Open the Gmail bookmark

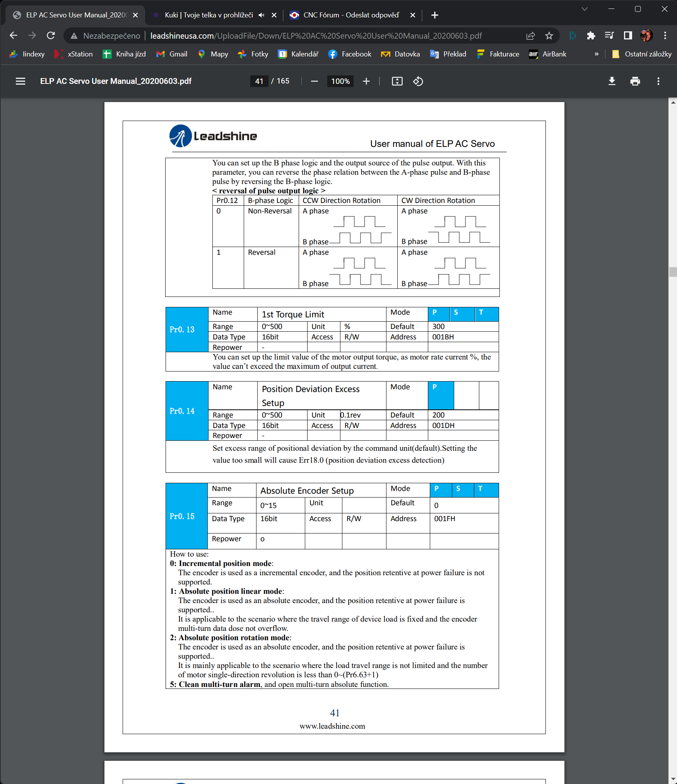pyautogui.click(x=171, y=54)
